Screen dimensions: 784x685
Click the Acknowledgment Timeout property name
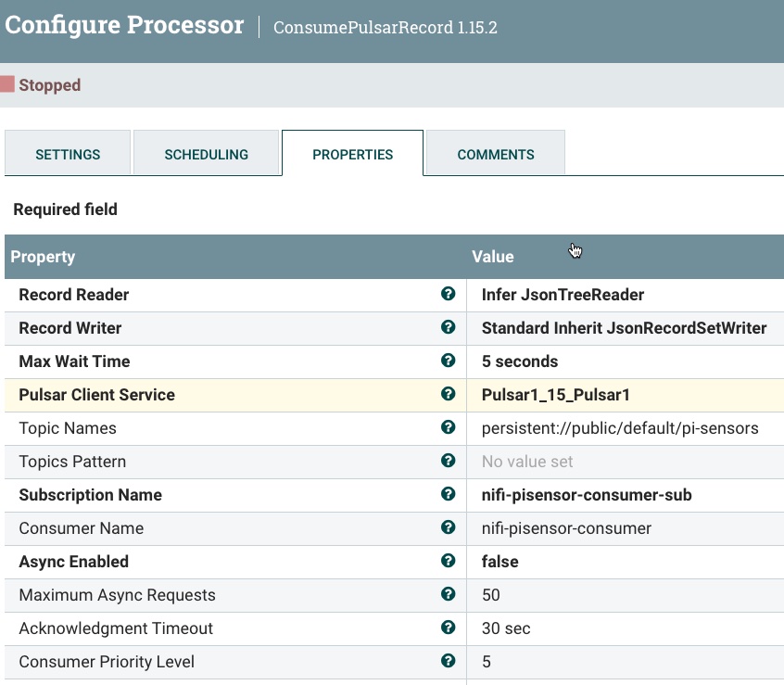pos(116,628)
